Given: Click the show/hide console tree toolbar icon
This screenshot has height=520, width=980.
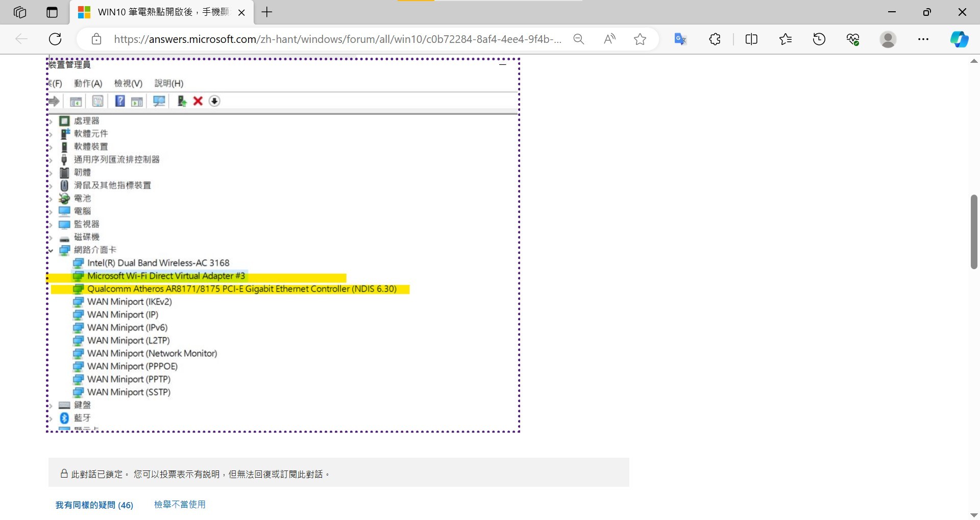Looking at the screenshot, I should click(x=76, y=101).
